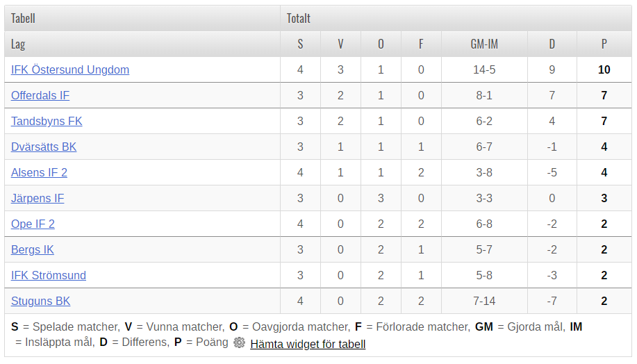This screenshot has width=637, height=364.
Task: Click IFK Östersund Ungdom's 10 points cell
Action: pyautogui.click(x=604, y=70)
